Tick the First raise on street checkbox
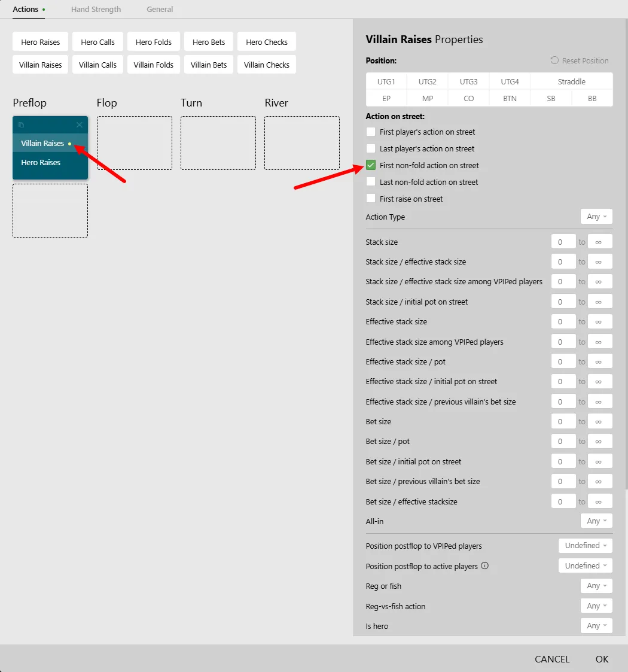 click(371, 199)
